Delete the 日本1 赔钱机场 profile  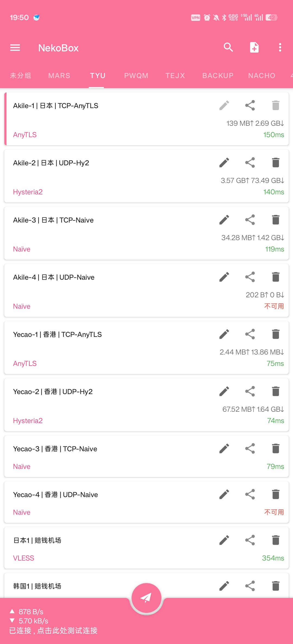pos(276,540)
